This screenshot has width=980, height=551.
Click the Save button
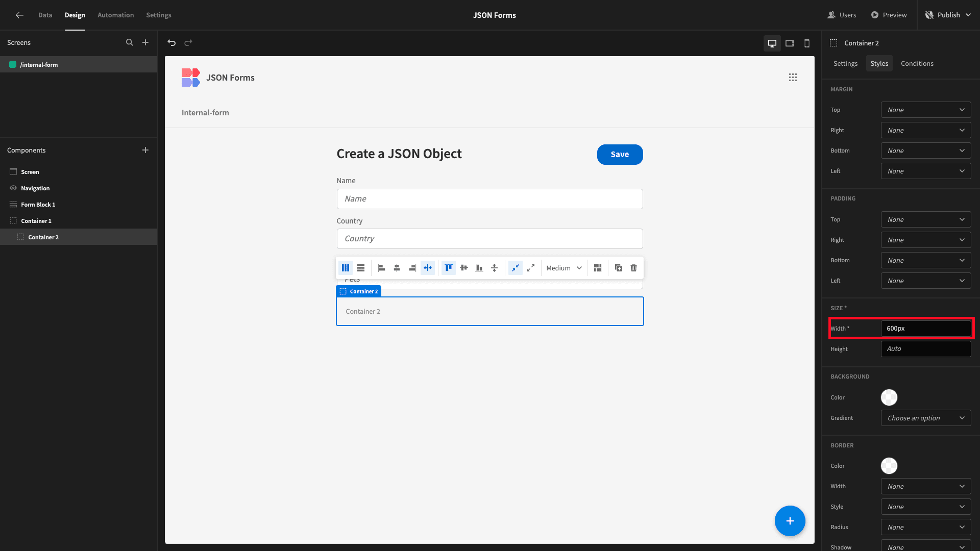pyautogui.click(x=620, y=155)
